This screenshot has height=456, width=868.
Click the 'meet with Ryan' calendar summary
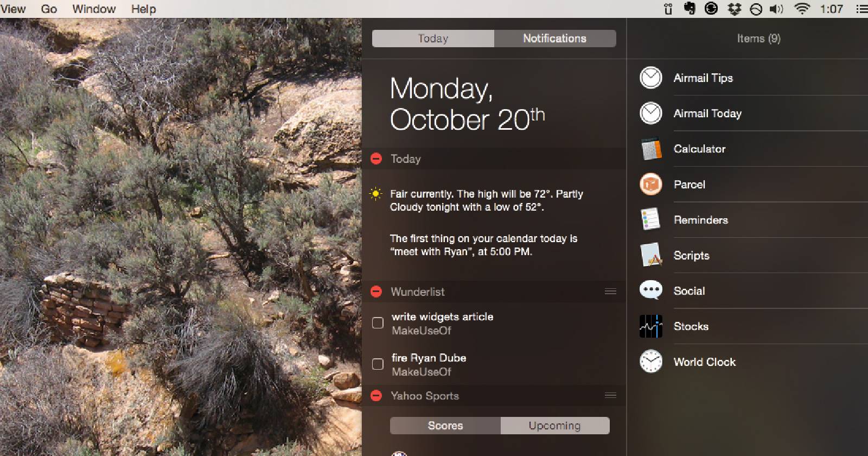[483, 245]
